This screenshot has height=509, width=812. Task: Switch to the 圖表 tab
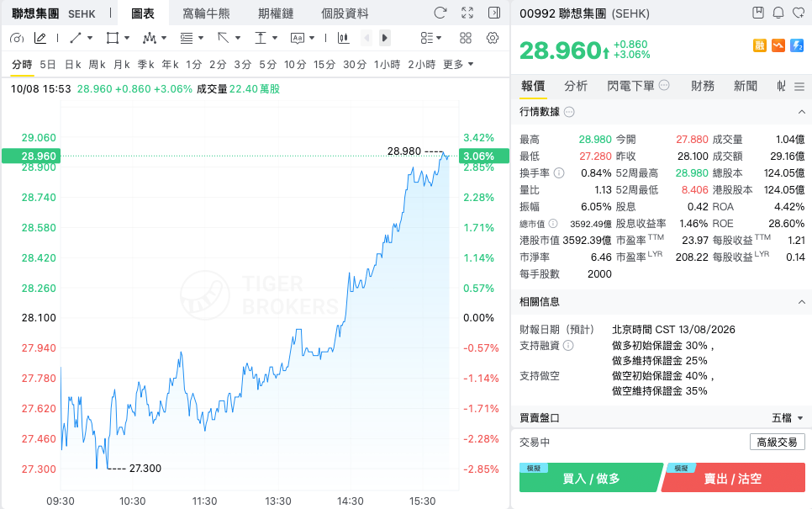143,13
